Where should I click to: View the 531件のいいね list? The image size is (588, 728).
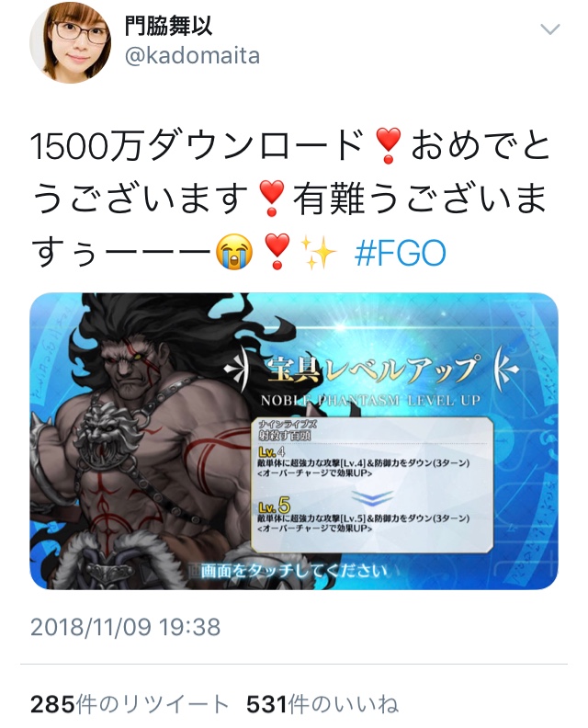point(322,704)
